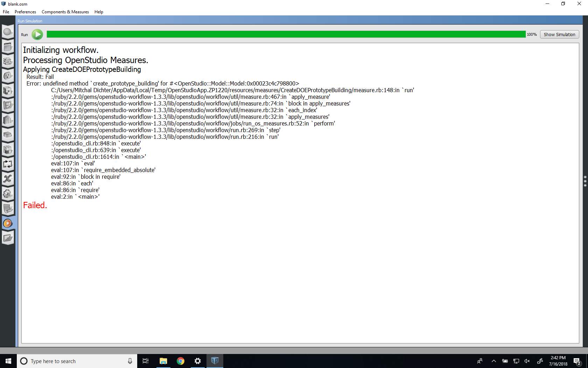Expand the hidden icons tray chevron
The width and height of the screenshot is (588, 368).
pyautogui.click(x=493, y=361)
